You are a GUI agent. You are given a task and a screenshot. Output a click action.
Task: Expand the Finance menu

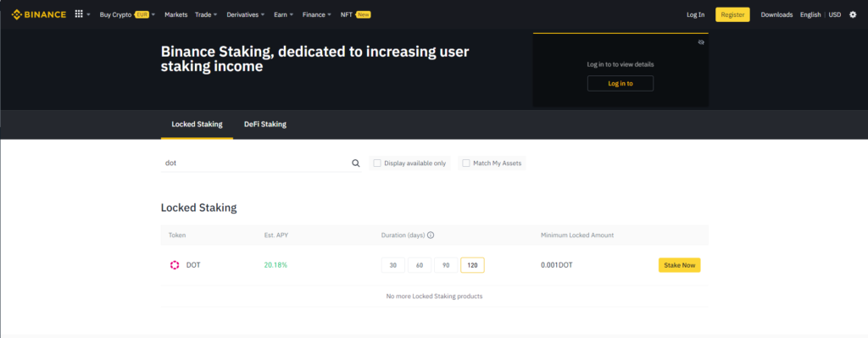(317, 14)
